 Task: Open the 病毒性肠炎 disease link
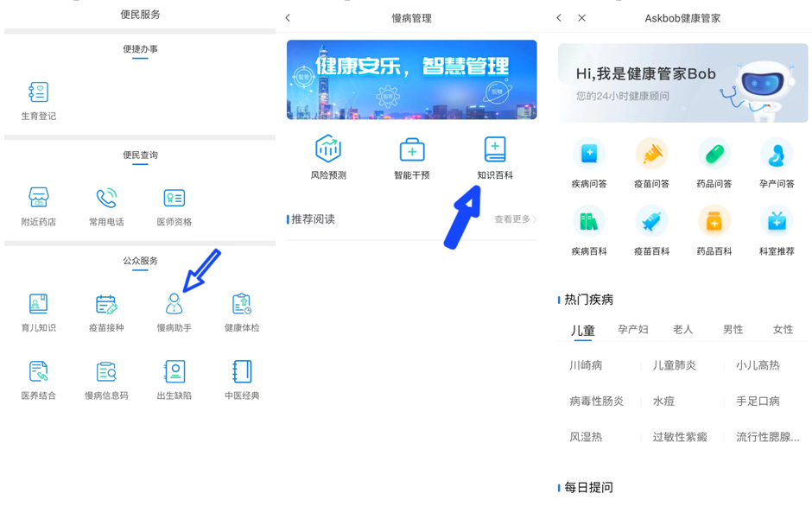coord(597,402)
